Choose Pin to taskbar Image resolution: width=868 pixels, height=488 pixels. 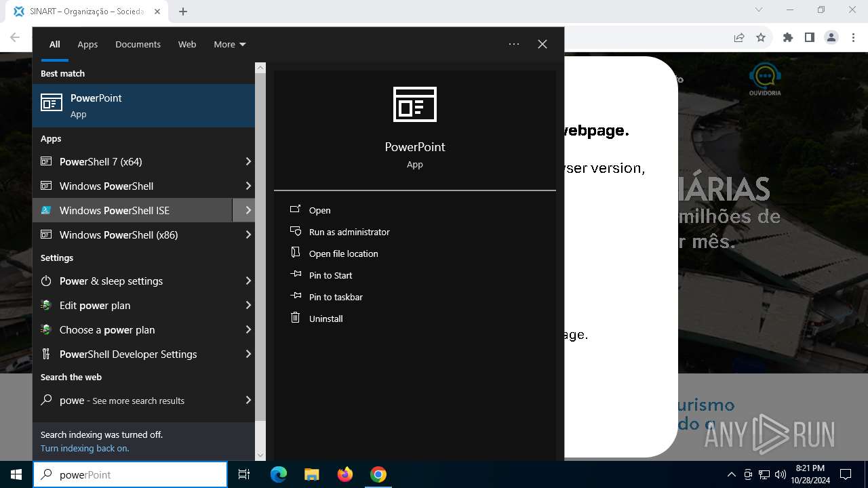pos(336,297)
